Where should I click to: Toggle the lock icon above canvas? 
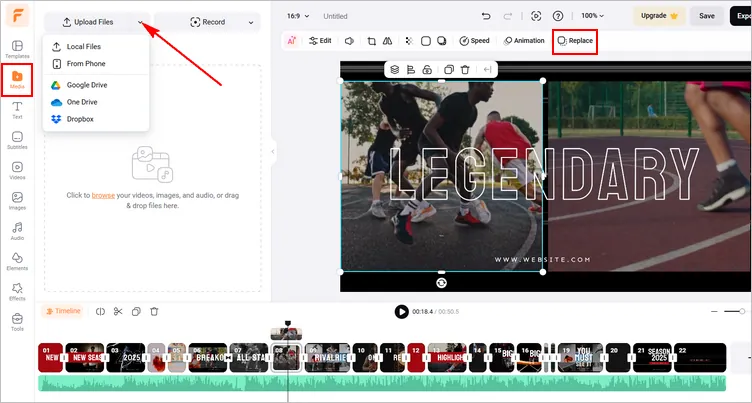[427, 70]
